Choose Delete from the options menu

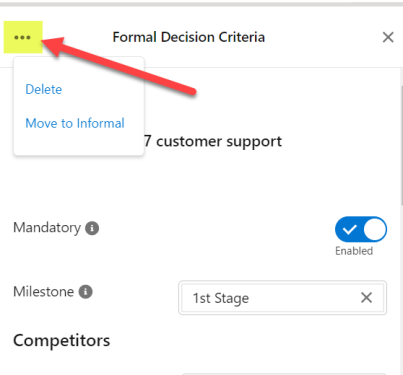coord(44,89)
